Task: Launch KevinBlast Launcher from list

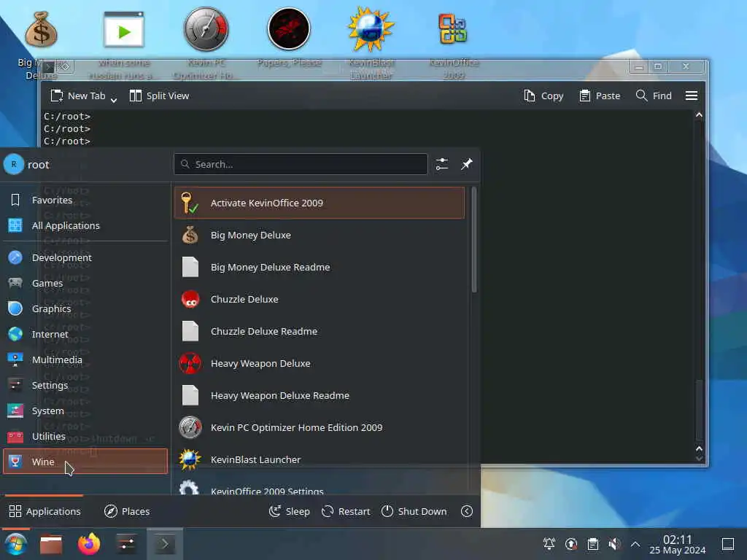Action: (320, 460)
